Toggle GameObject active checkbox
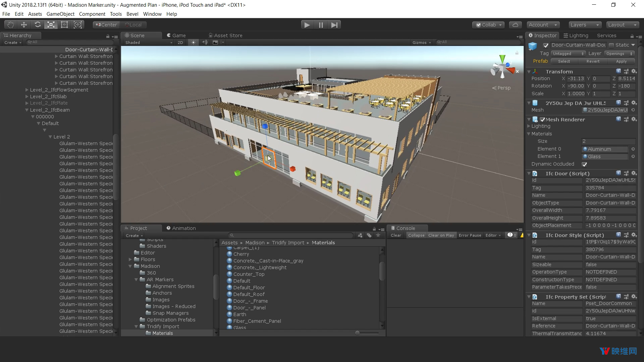 pyautogui.click(x=546, y=45)
